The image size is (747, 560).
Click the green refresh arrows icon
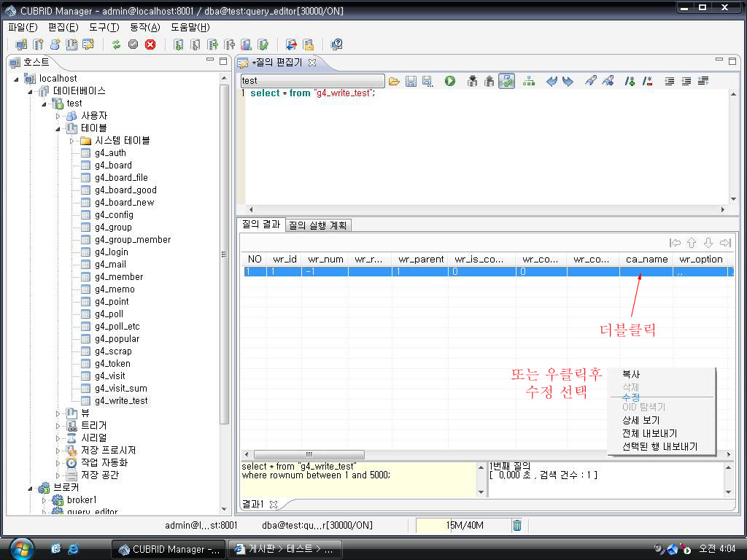click(x=116, y=44)
